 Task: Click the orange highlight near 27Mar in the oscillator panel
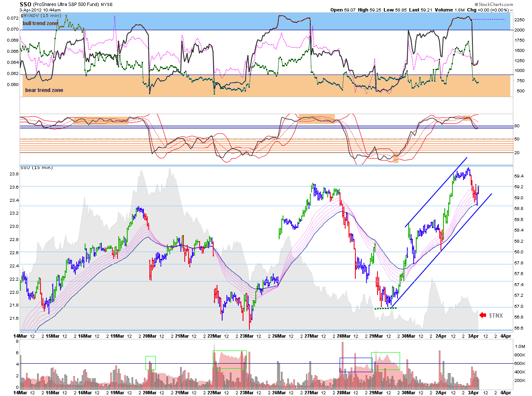pos(317,118)
